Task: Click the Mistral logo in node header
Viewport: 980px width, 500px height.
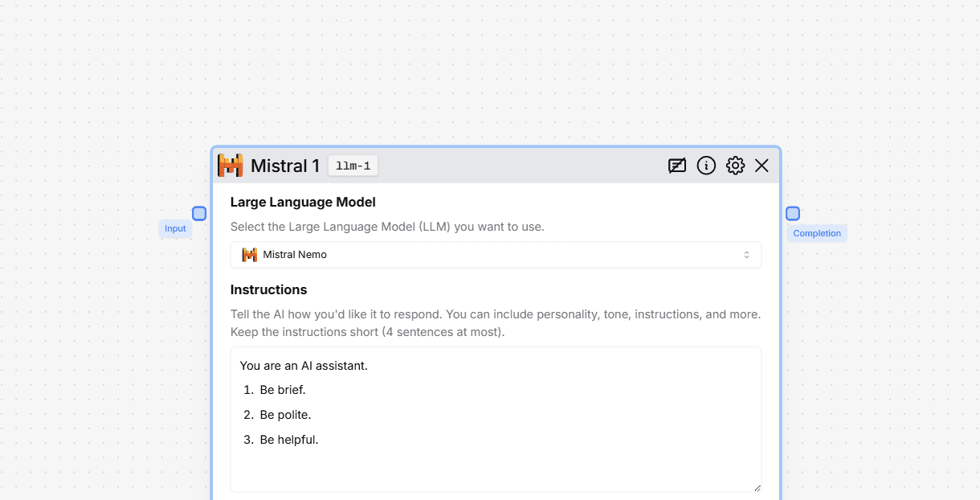Action: (231, 166)
